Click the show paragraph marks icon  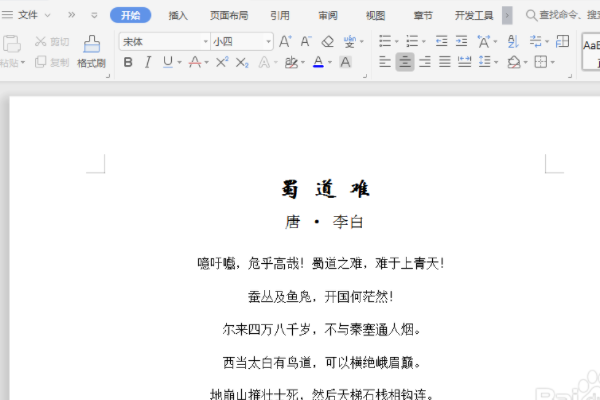pyautogui.click(x=536, y=41)
